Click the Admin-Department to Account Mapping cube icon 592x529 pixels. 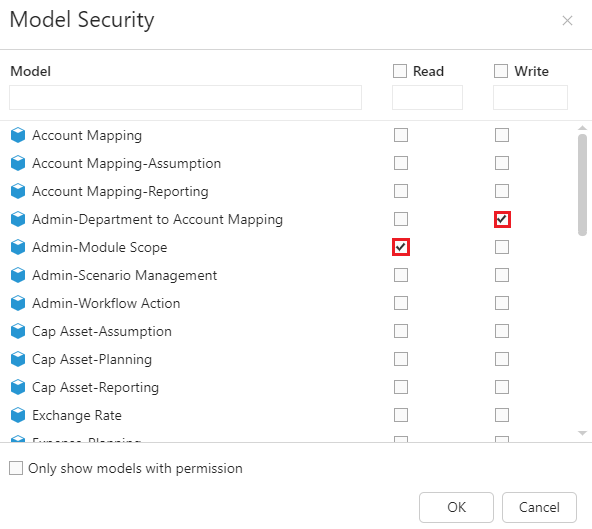[18, 219]
